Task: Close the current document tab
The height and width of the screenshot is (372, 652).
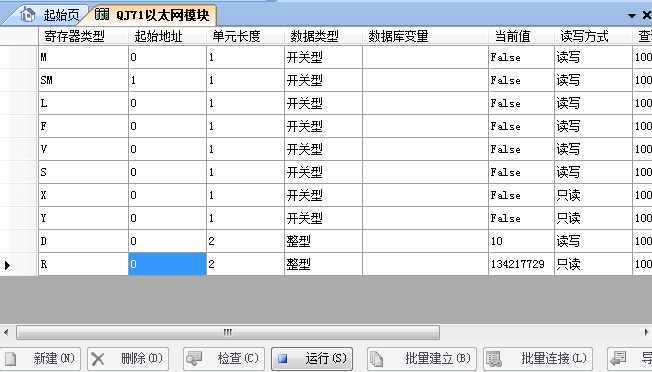Action: (647, 15)
